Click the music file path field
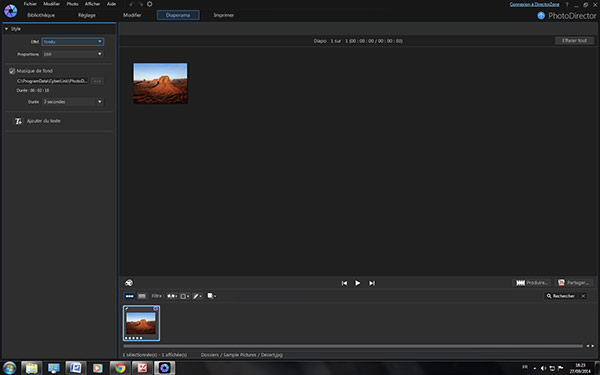600x375 pixels. click(x=52, y=81)
